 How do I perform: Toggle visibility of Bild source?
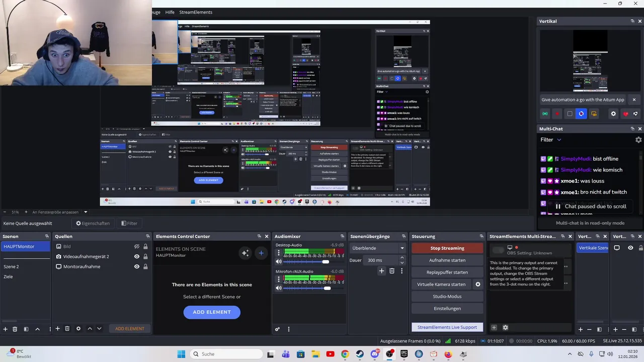pyautogui.click(x=136, y=246)
